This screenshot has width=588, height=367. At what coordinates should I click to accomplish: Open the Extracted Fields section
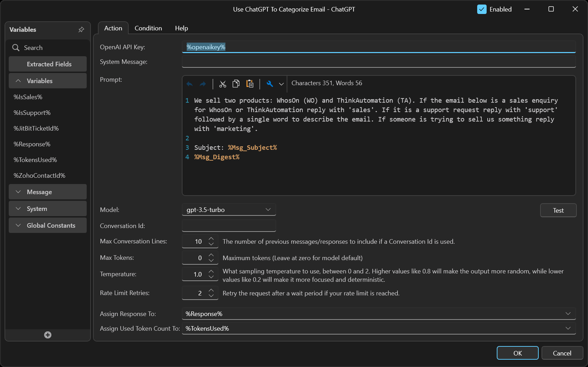(x=48, y=64)
